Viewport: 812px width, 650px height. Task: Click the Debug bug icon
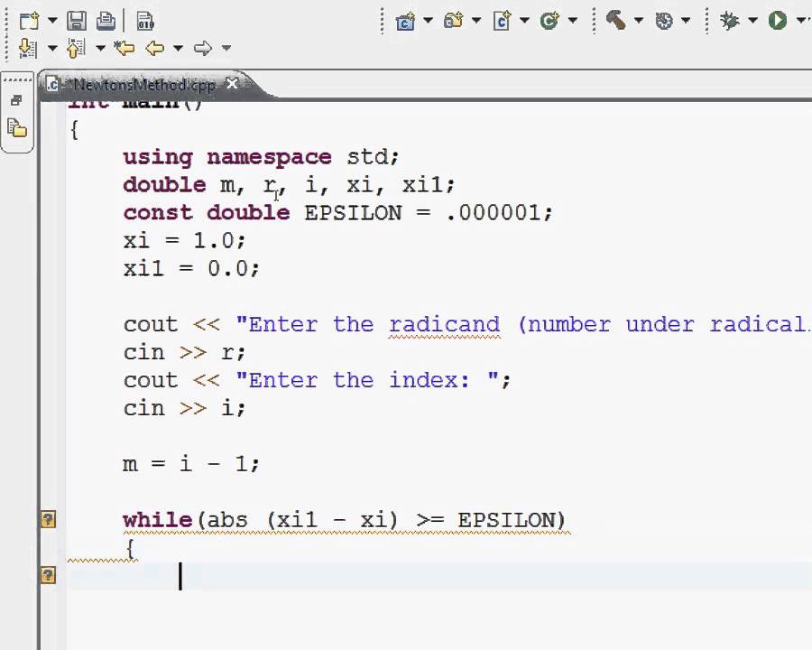coord(730,21)
